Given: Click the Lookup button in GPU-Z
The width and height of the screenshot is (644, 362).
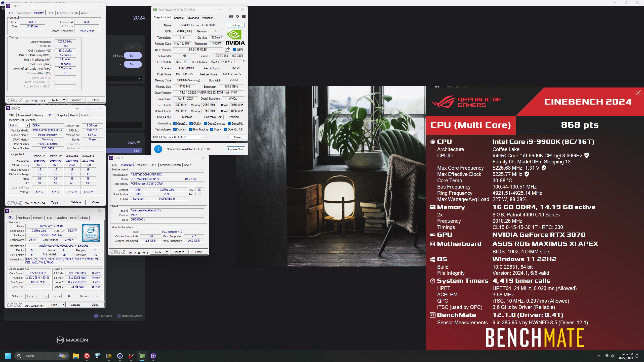Looking at the screenshot, I should pos(235,25).
